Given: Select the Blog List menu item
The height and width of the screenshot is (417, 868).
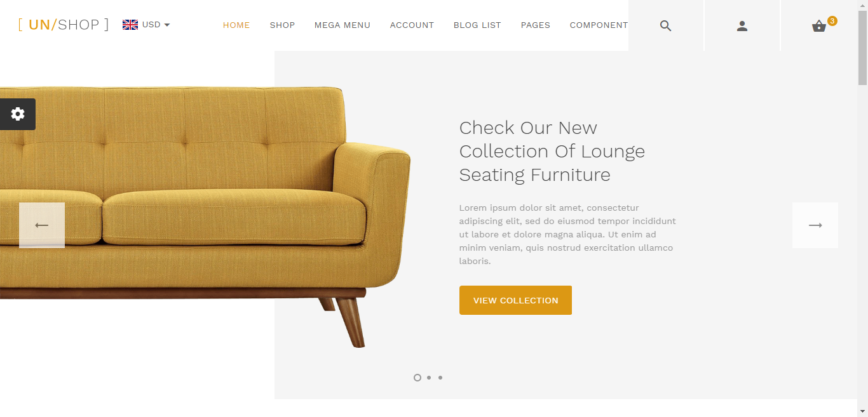Looking at the screenshot, I should coord(477,25).
